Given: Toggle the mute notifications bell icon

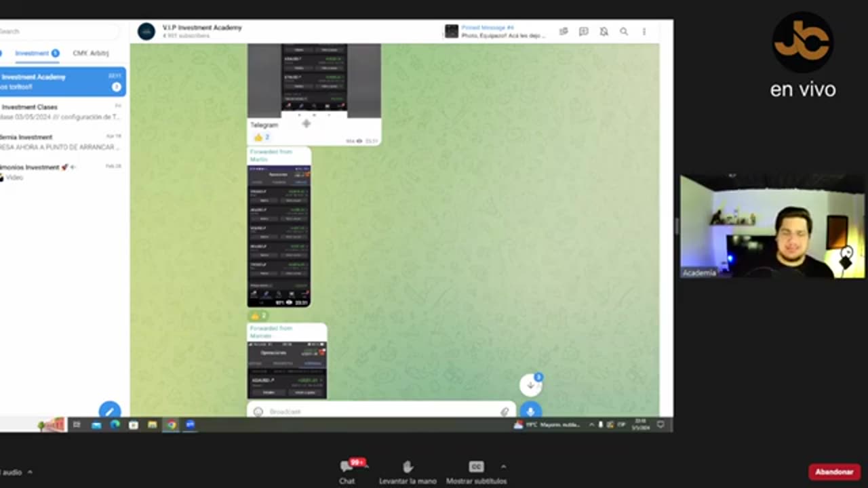Looking at the screenshot, I should 604,31.
